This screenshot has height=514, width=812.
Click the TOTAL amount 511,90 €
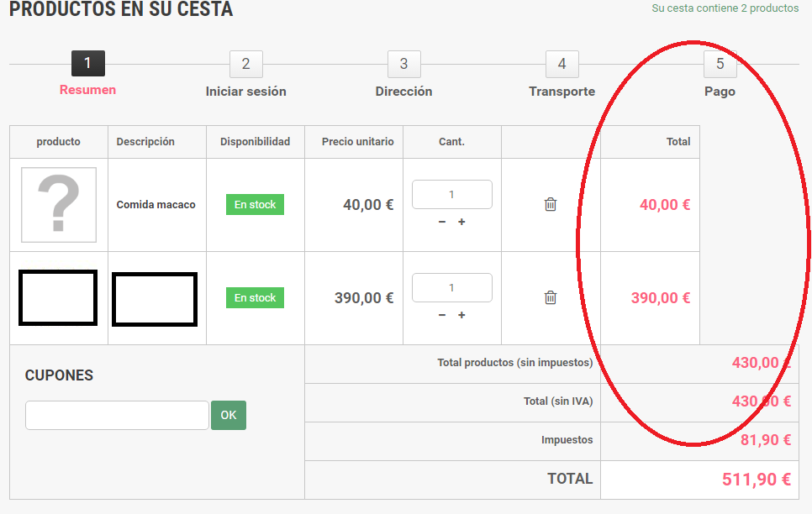pyautogui.click(x=756, y=480)
